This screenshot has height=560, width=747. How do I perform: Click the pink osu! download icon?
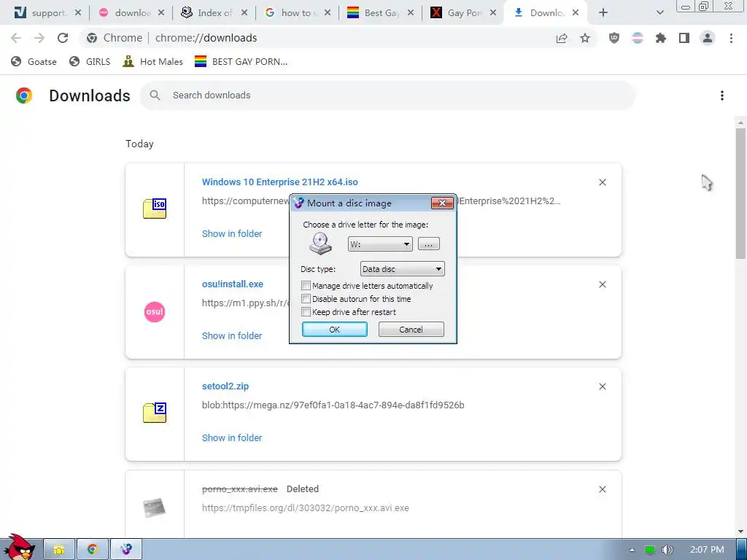pyautogui.click(x=155, y=312)
